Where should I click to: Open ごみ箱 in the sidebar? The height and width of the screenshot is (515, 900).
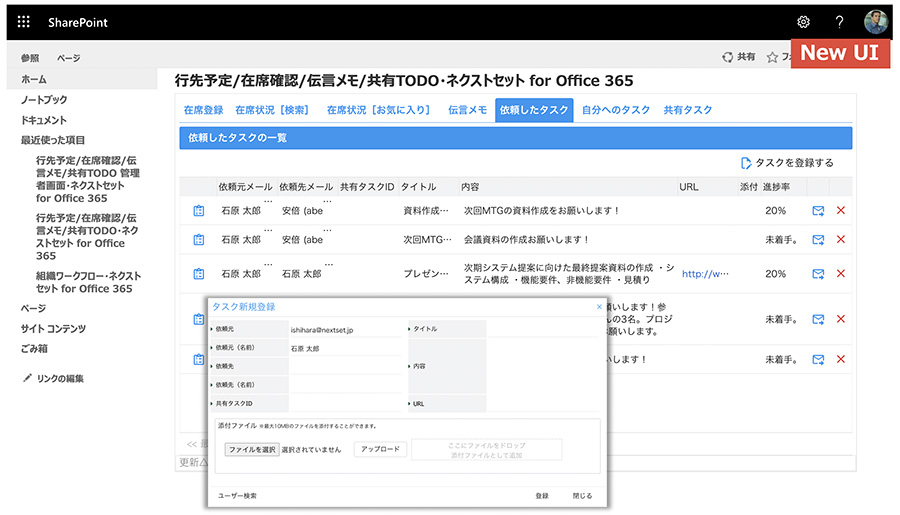tap(34, 349)
